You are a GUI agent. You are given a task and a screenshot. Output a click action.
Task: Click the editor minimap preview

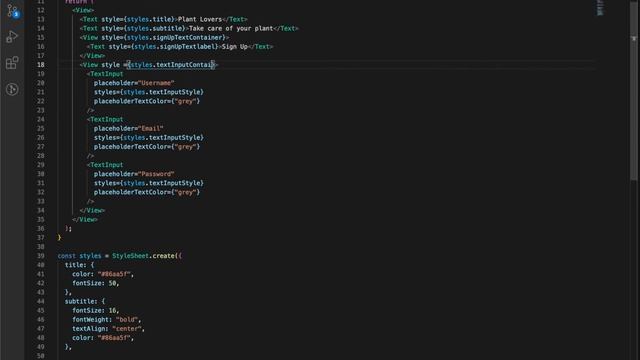600,7
